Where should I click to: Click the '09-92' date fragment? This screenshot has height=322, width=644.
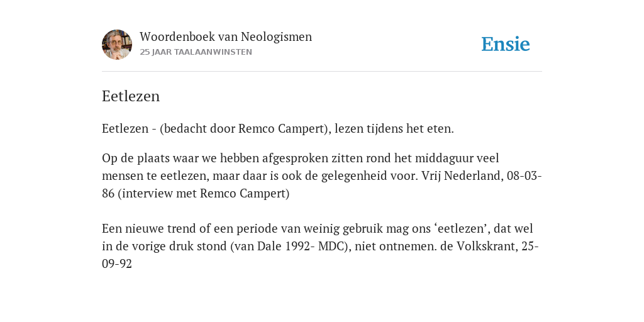[117, 264]
